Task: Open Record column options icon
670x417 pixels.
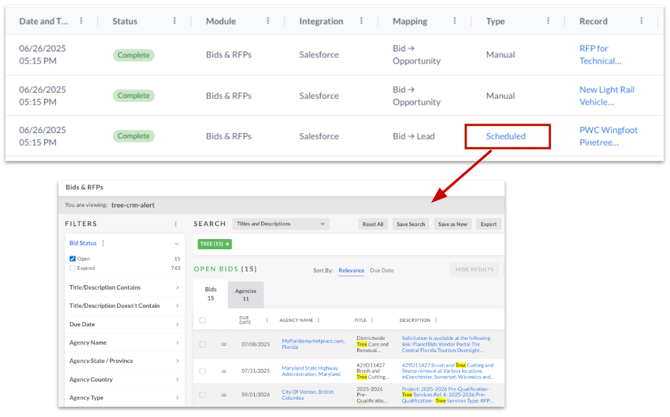Action: click(x=641, y=21)
